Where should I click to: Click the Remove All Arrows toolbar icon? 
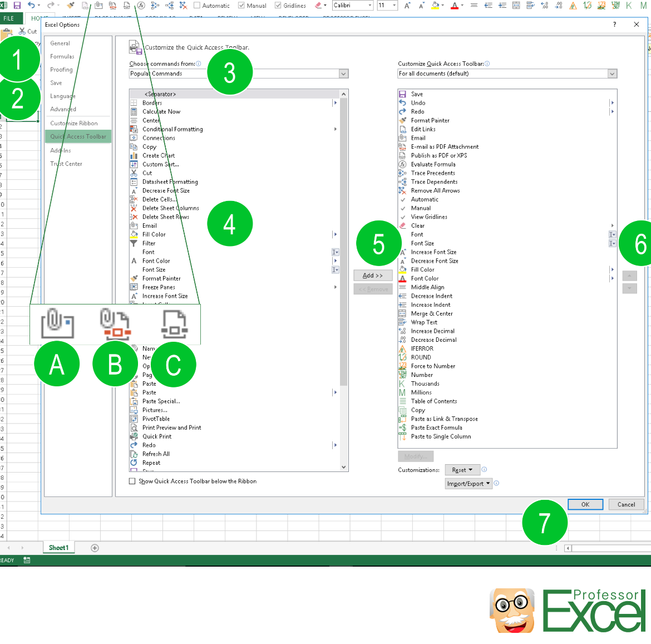point(184,6)
